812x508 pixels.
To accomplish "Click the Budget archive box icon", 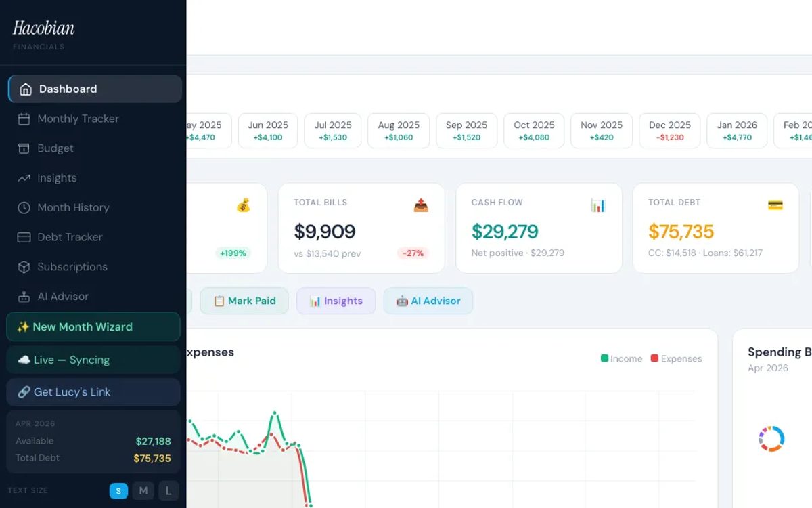I will pos(24,148).
